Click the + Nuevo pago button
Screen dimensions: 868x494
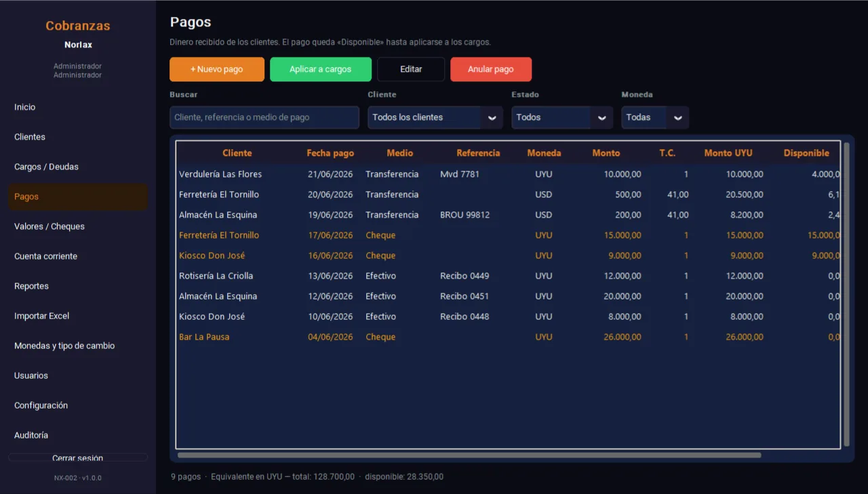click(217, 69)
